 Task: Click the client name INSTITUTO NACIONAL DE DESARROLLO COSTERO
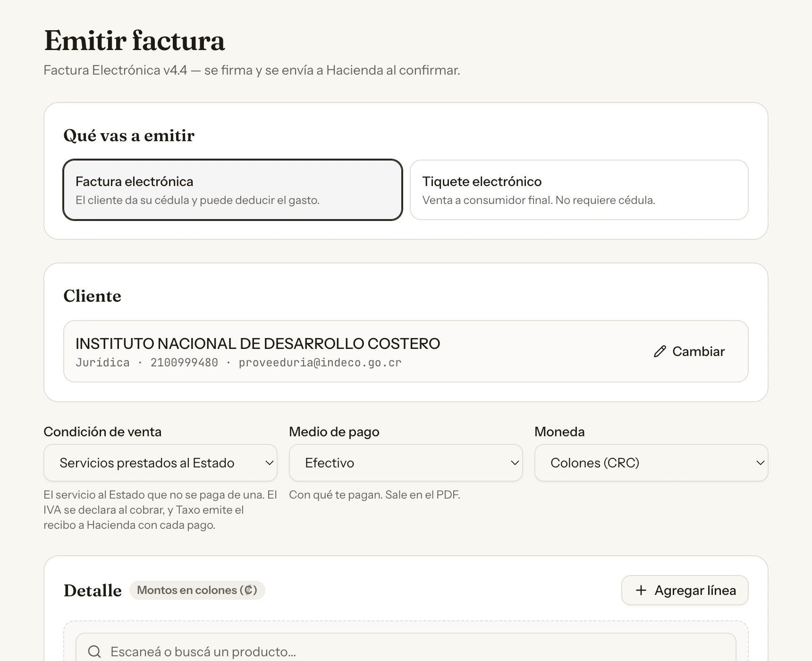[258, 343]
